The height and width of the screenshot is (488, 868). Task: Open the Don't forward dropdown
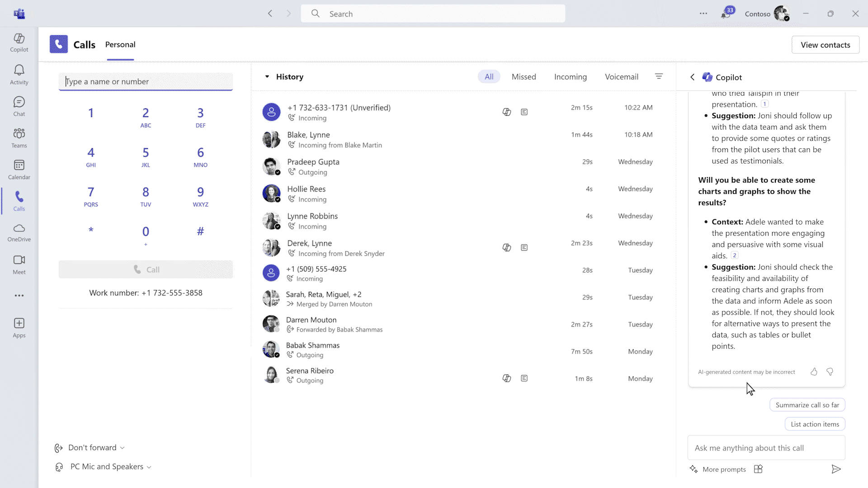(96, 447)
